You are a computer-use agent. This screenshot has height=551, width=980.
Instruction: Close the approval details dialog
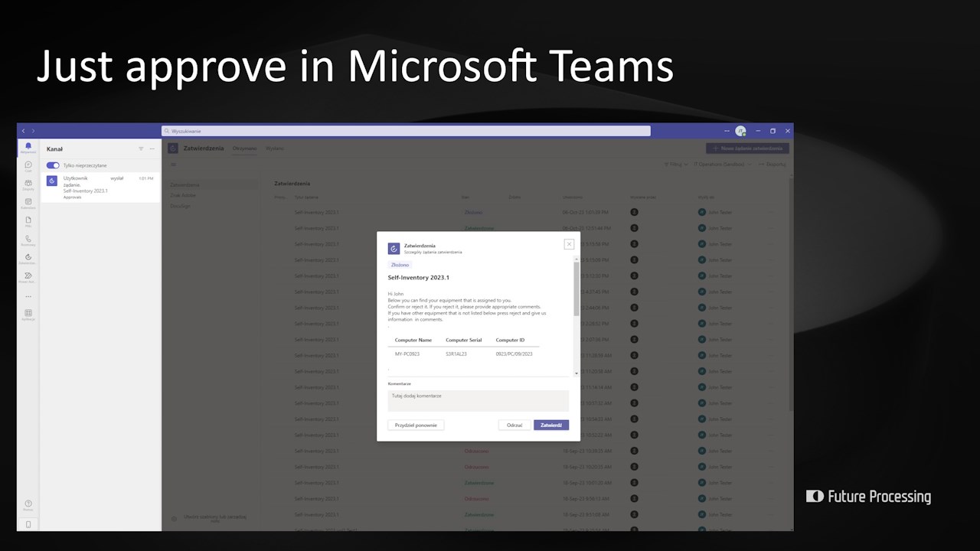click(569, 244)
